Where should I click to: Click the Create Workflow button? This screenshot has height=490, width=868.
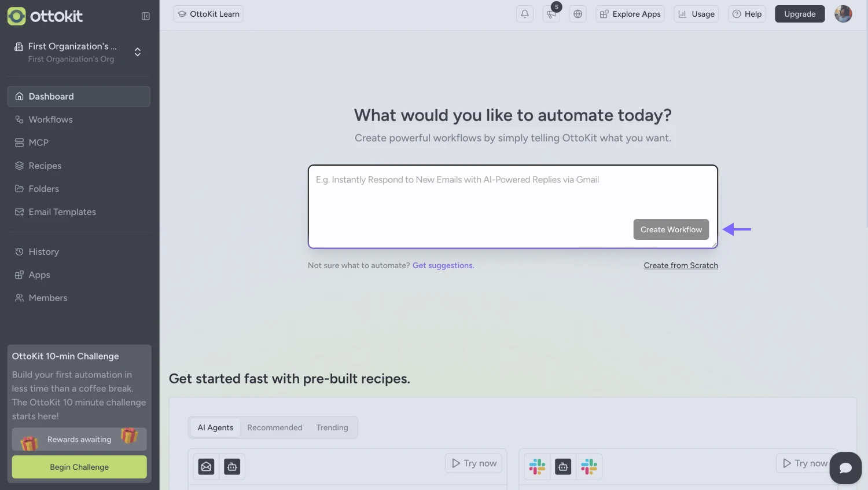671,229
